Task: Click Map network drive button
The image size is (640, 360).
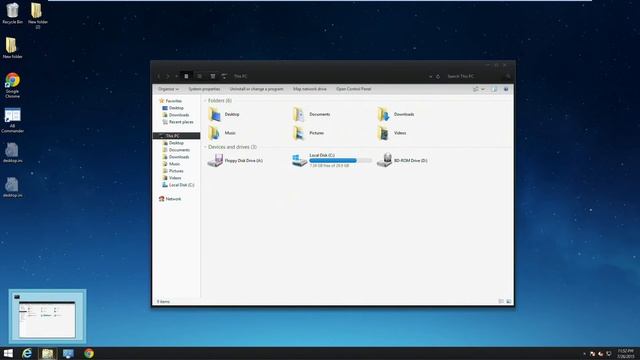Action: click(309, 89)
